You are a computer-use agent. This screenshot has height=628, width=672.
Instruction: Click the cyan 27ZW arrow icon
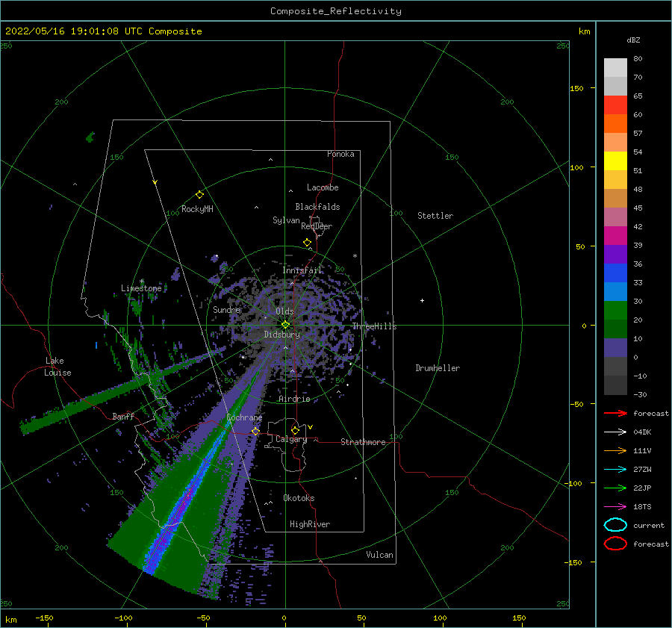(615, 470)
